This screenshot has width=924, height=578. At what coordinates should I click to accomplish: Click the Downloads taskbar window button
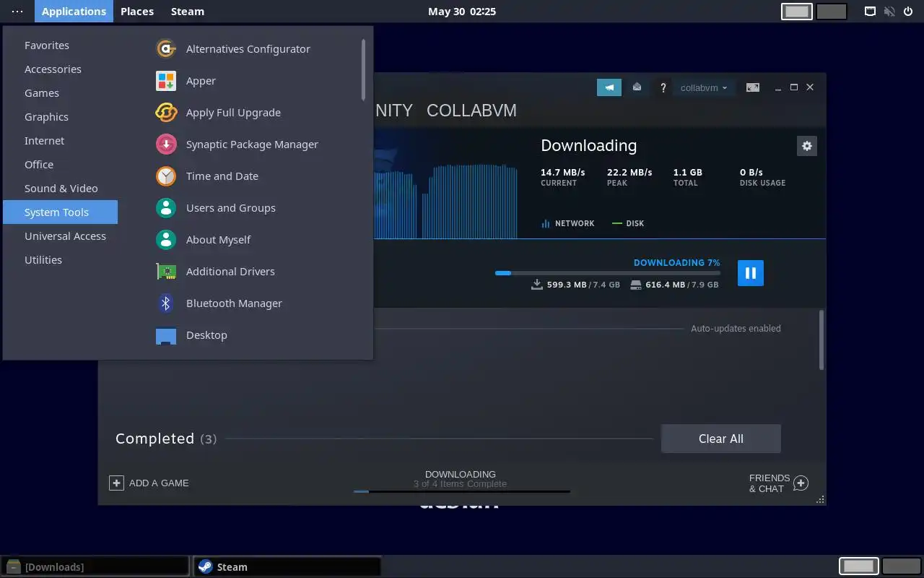click(95, 566)
